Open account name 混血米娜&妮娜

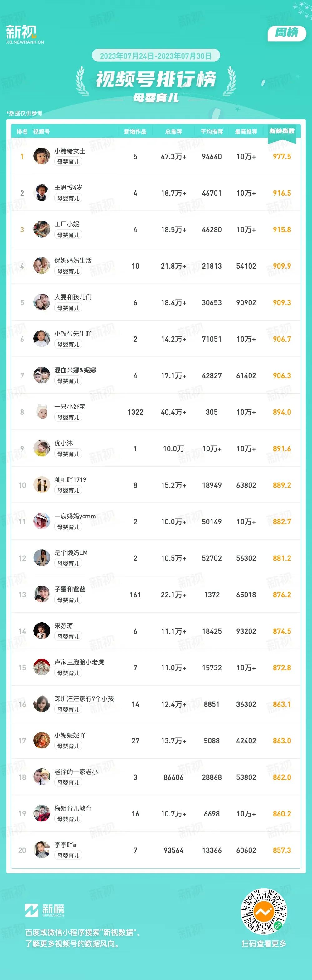(75, 370)
